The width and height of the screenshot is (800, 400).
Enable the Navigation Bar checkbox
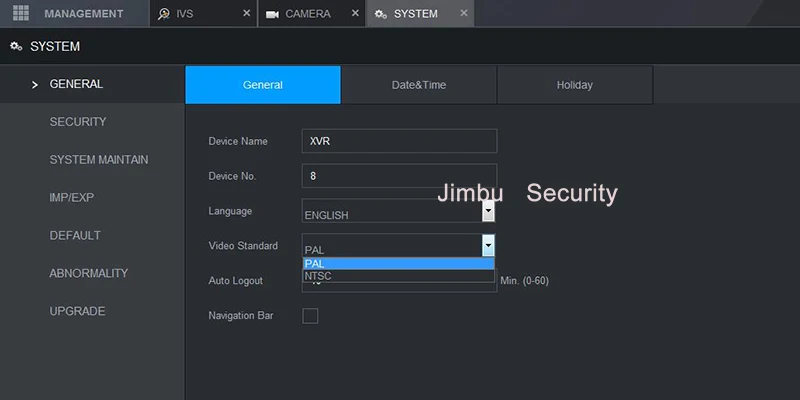click(310, 316)
